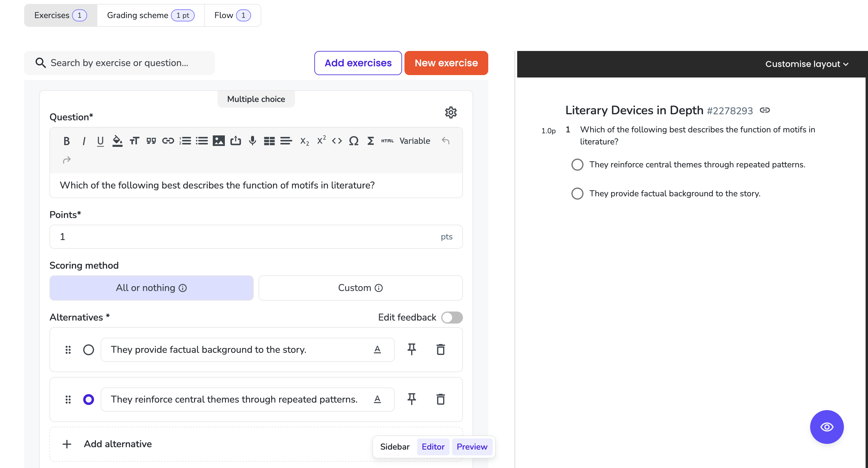Redo the last edit
The width and height of the screenshot is (868, 468).
[67, 160]
